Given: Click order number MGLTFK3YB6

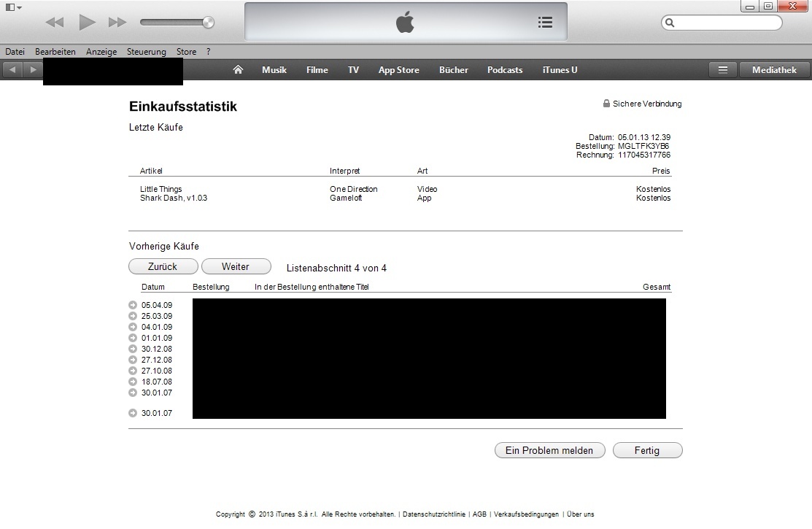Looking at the screenshot, I should (643, 146).
